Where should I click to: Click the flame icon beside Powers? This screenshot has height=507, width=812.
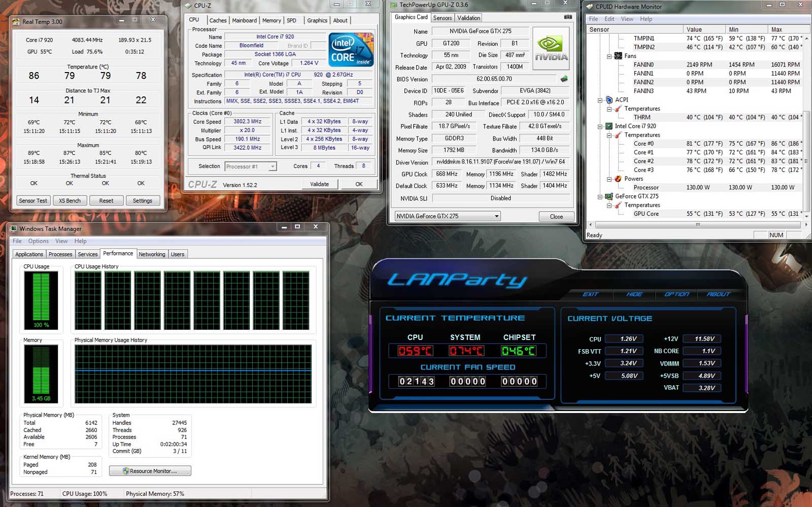coord(618,179)
